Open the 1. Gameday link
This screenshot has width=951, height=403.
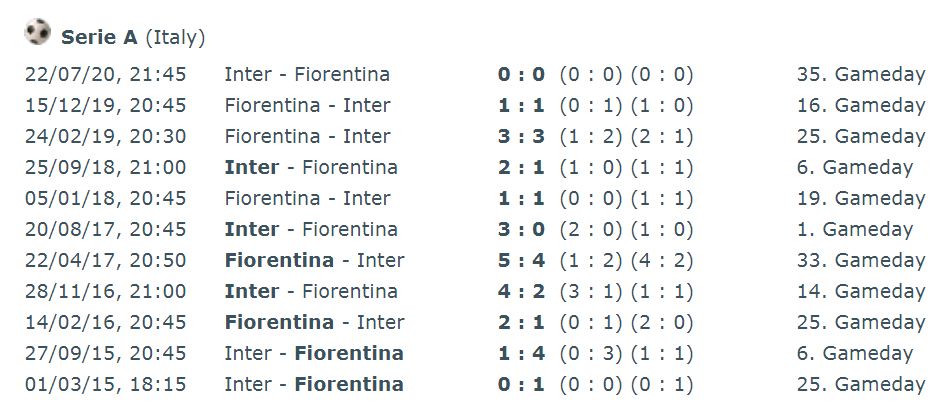(855, 229)
